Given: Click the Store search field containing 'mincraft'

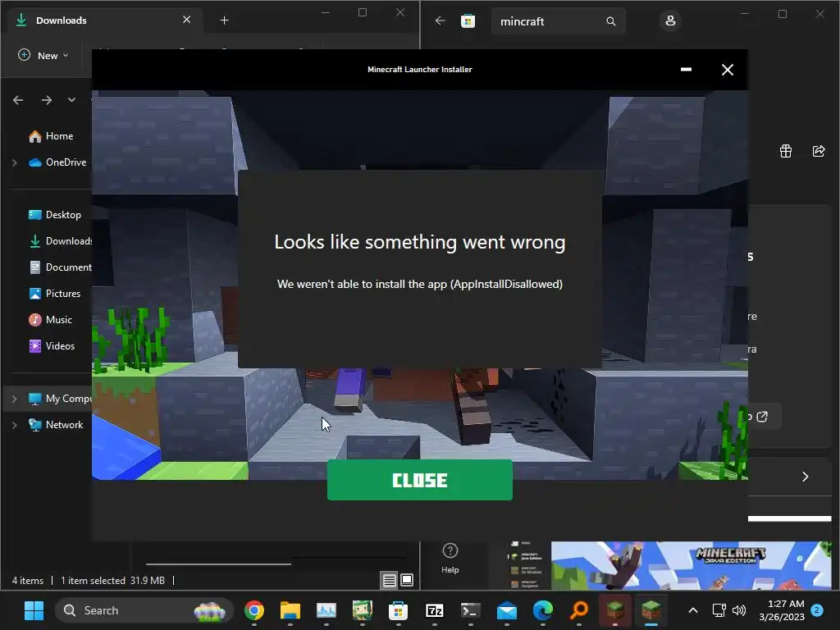Looking at the screenshot, I should tap(558, 21).
